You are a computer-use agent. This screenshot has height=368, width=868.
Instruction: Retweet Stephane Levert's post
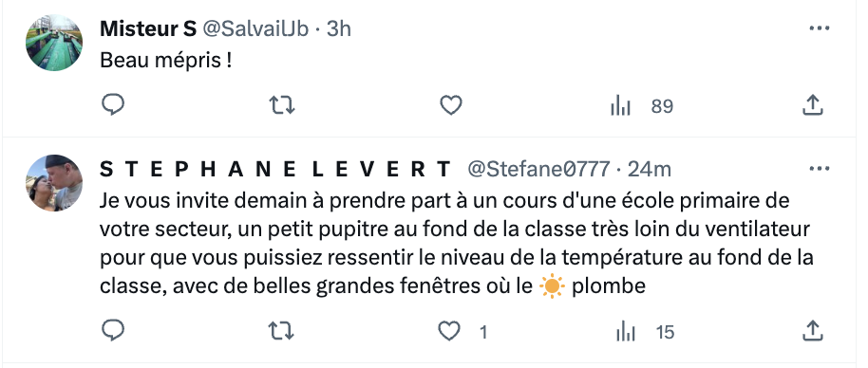[282, 331]
